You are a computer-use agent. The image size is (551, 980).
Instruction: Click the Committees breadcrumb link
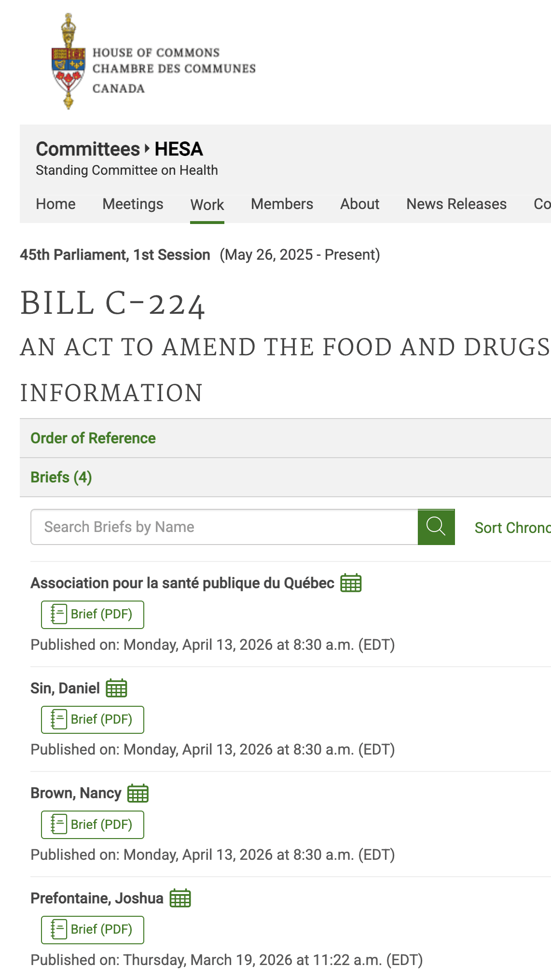point(88,149)
